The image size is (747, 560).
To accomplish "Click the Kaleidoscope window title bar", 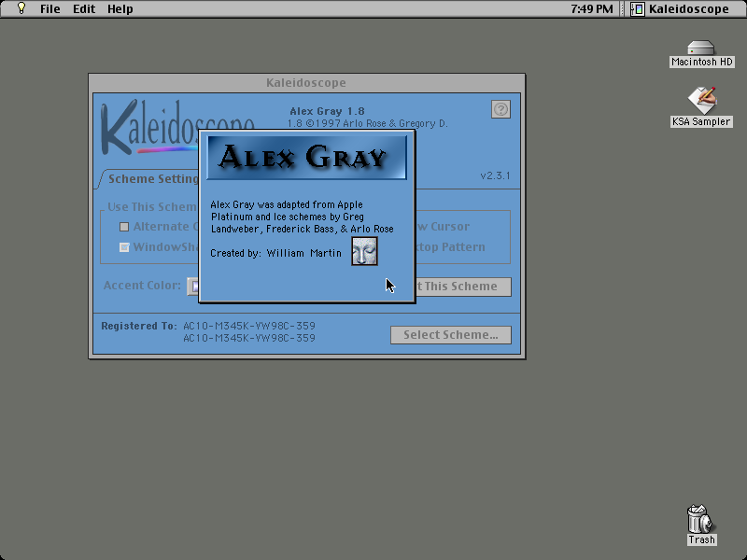I will pos(307,83).
